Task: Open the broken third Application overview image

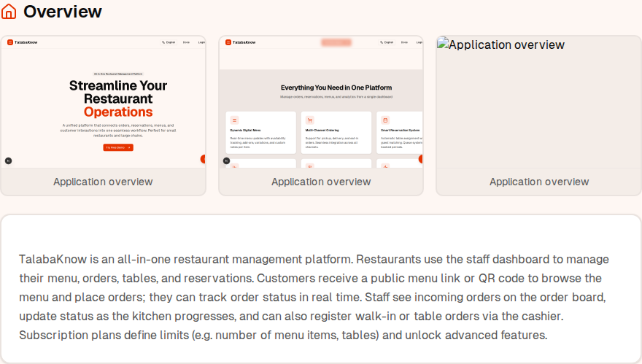Action: pyautogui.click(x=538, y=102)
